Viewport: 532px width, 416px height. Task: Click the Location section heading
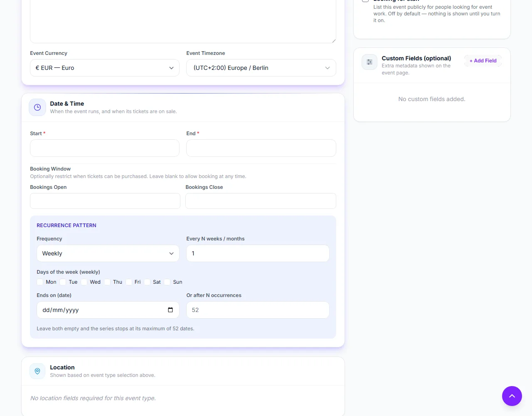[62, 367]
